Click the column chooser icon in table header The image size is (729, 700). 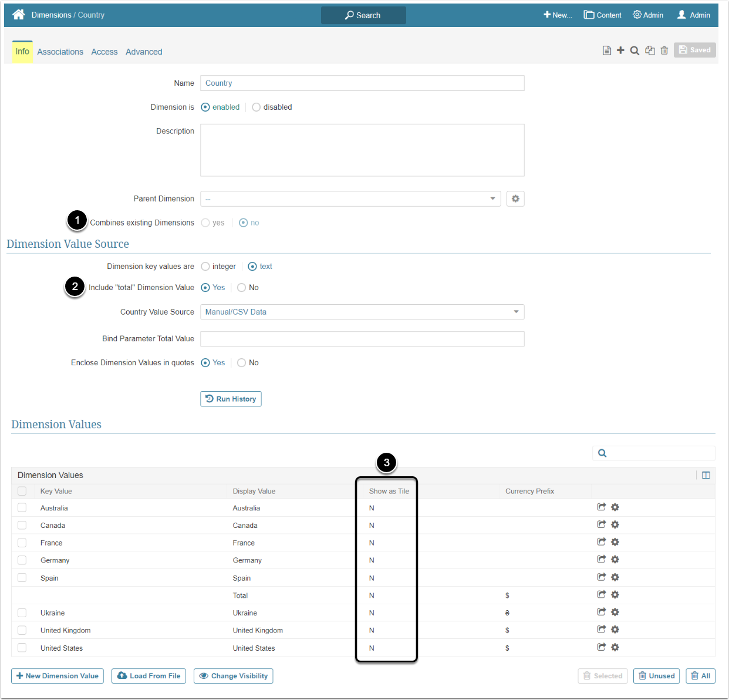(706, 475)
